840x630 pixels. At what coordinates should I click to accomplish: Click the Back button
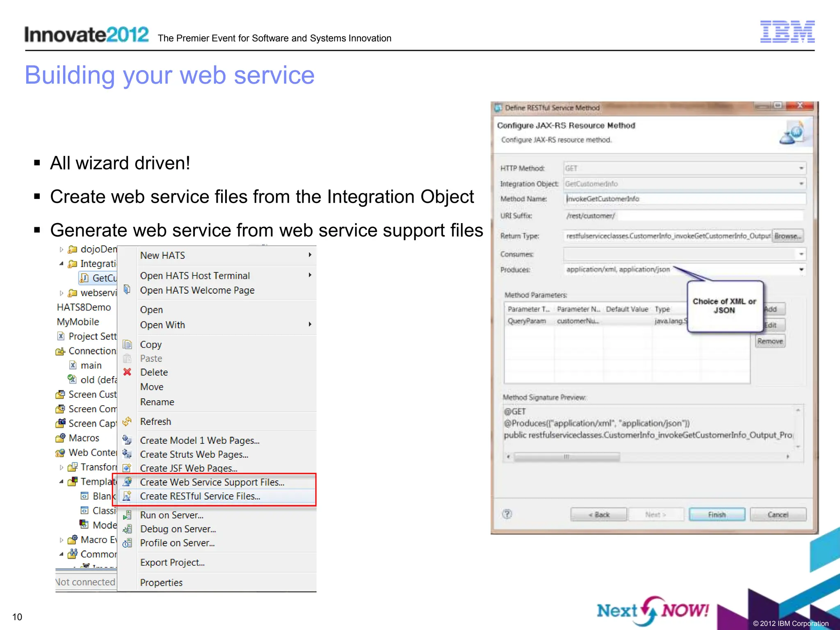coord(599,514)
